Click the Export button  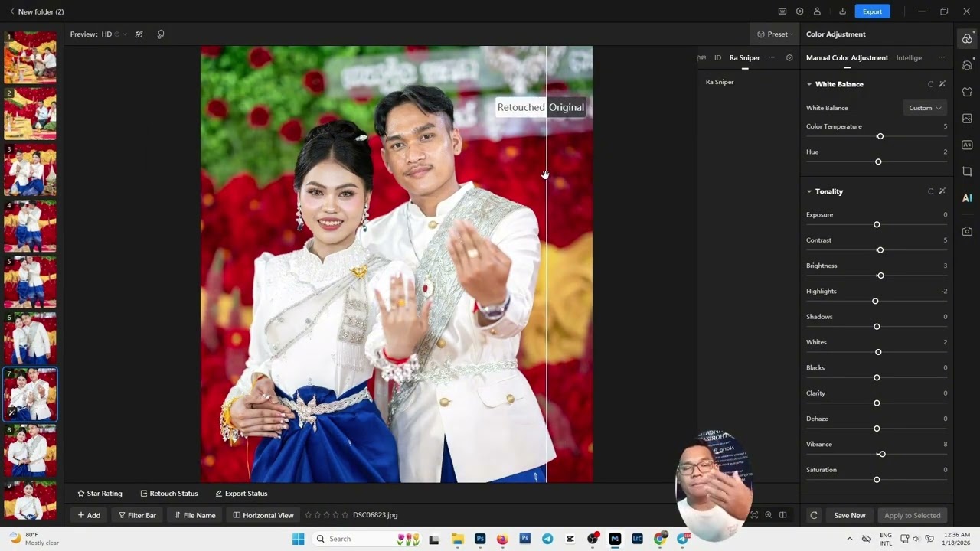[872, 11]
